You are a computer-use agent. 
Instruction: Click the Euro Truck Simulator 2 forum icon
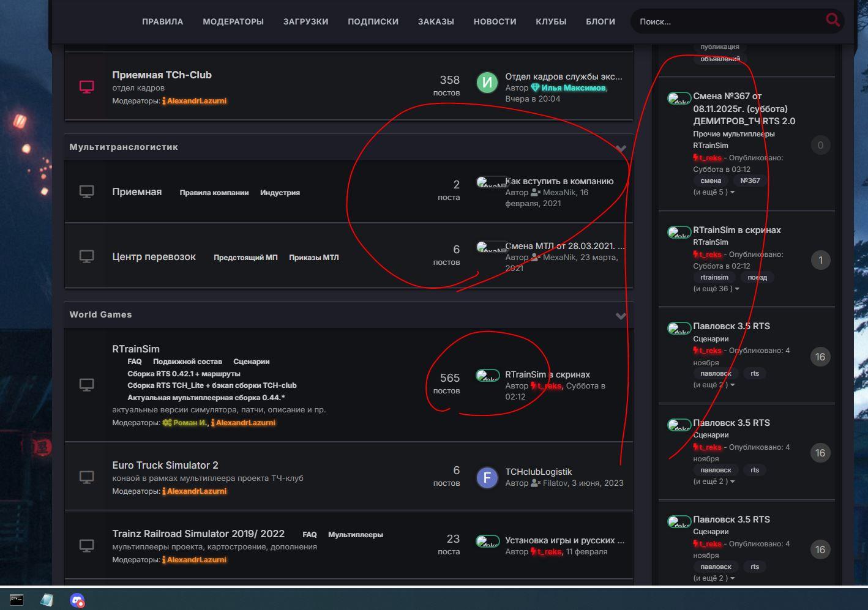click(87, 477)
